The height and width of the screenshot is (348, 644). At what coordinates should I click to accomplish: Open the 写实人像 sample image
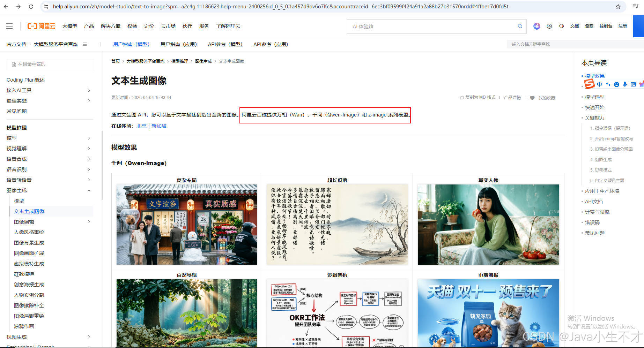tap(488, 225)
